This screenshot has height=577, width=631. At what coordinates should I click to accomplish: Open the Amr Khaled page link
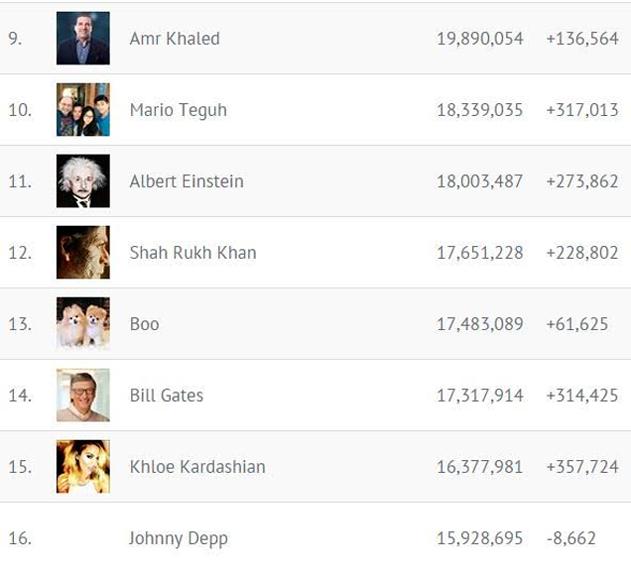[x=174, y=39]
